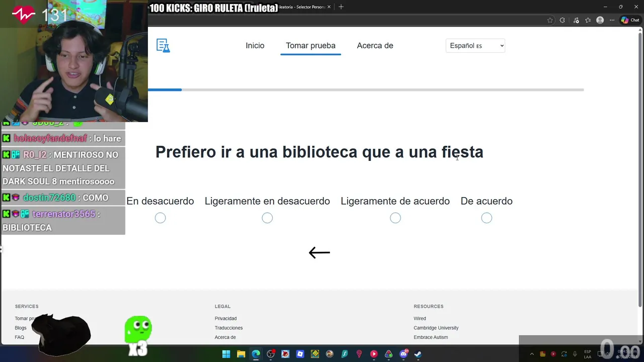Image resolution: width=644 pixels, height=362 pixels.
Task: Click the sync refresh tray icon
Action: coord(564,354)
